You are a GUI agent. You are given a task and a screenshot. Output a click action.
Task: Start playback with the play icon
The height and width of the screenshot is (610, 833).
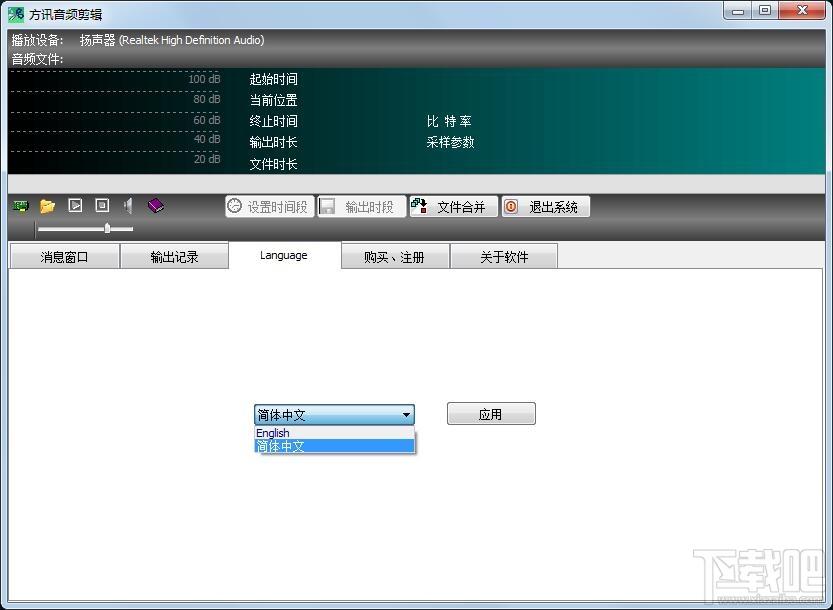coord(75,205)
